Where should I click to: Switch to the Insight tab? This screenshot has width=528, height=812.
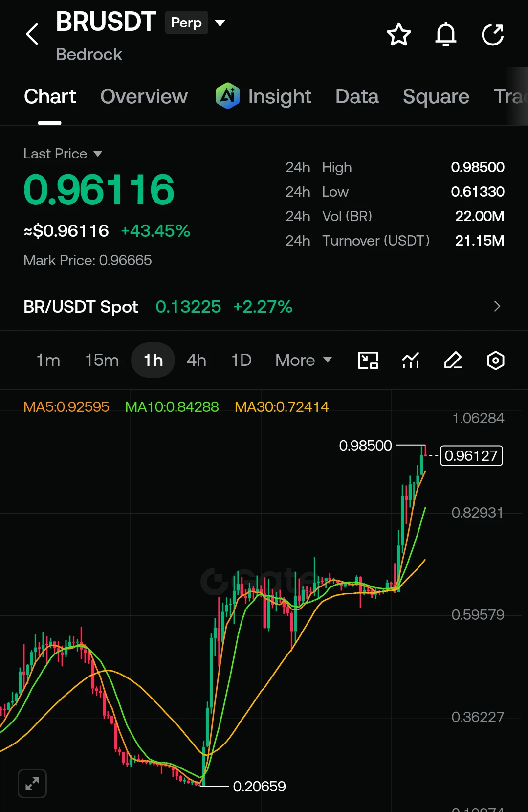coord(280,96)
